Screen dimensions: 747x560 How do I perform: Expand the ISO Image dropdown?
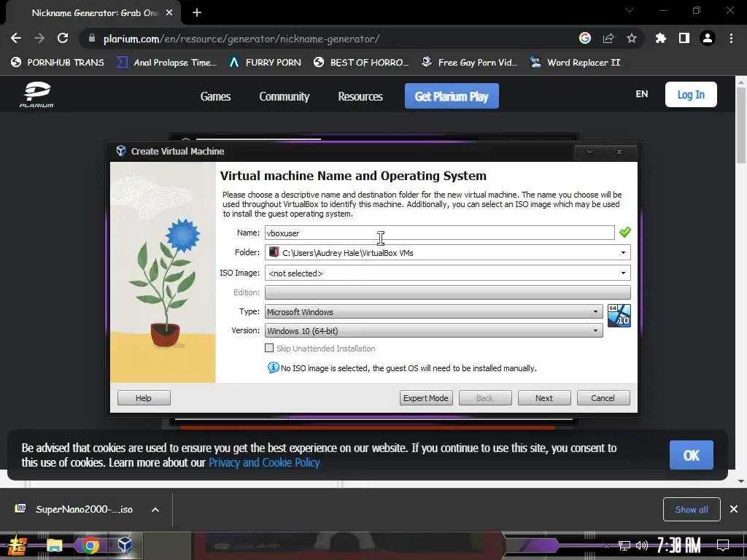623,273
